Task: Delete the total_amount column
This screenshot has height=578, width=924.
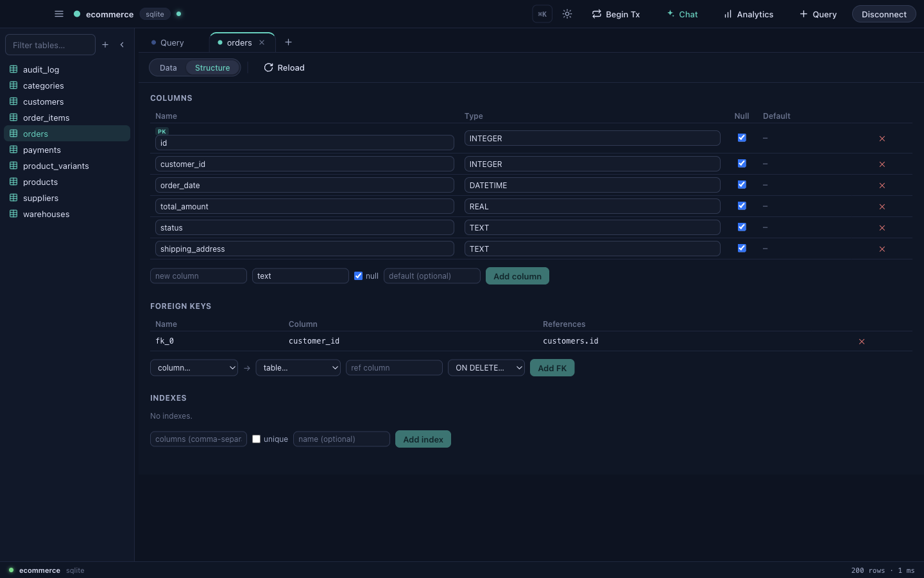Action: [882, 207]
